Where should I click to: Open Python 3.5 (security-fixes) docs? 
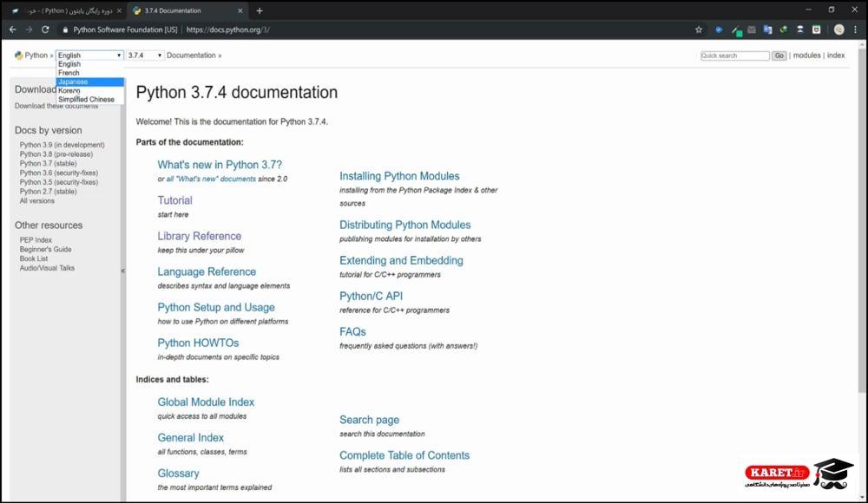[59, 182]
